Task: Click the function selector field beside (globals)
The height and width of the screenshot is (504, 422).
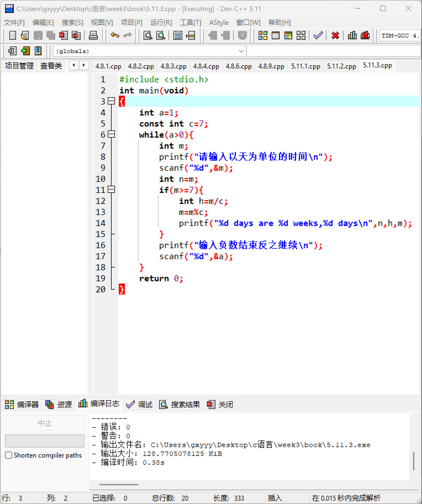Action: pos(333,51)
